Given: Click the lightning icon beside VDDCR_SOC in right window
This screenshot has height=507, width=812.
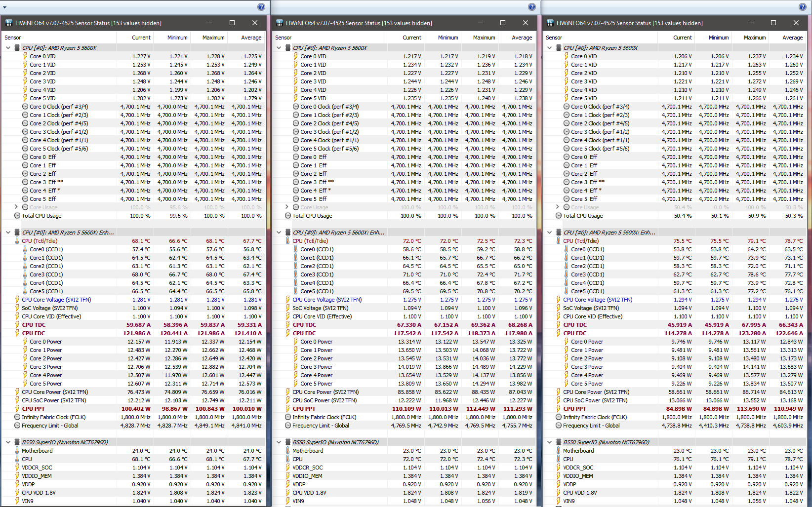Looking at the screenshot, I should [x=559, y=468].
